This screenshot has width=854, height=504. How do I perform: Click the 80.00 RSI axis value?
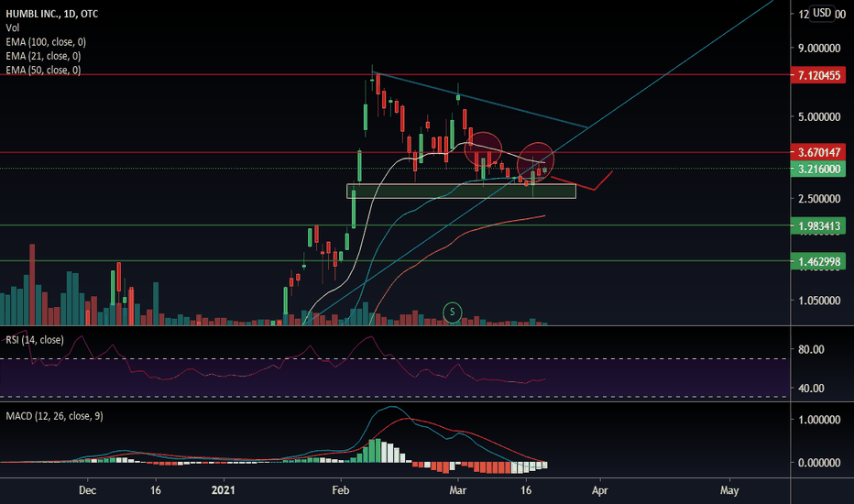[x=811, y=350]
